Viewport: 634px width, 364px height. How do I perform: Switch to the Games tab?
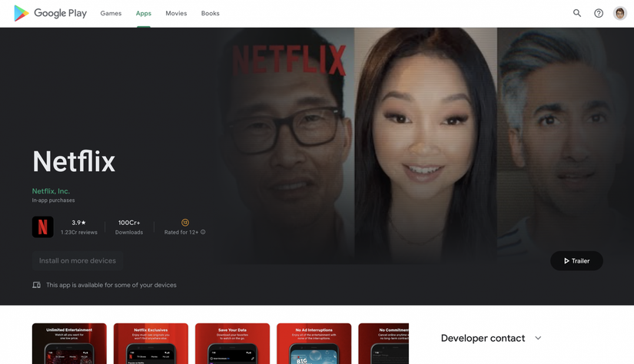(x=111, y=13)
